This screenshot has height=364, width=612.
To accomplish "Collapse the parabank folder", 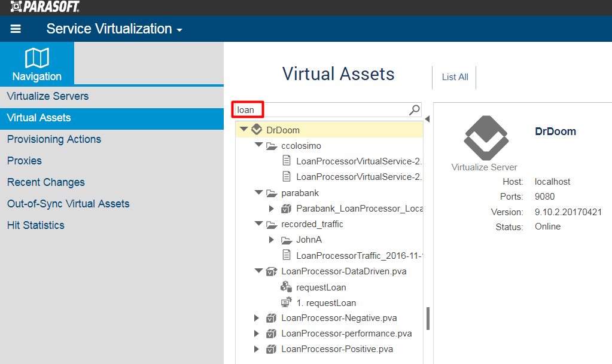I will point(258,192).
